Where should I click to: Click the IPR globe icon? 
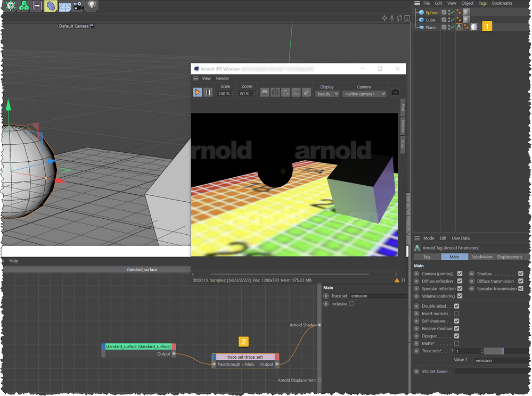275,92
